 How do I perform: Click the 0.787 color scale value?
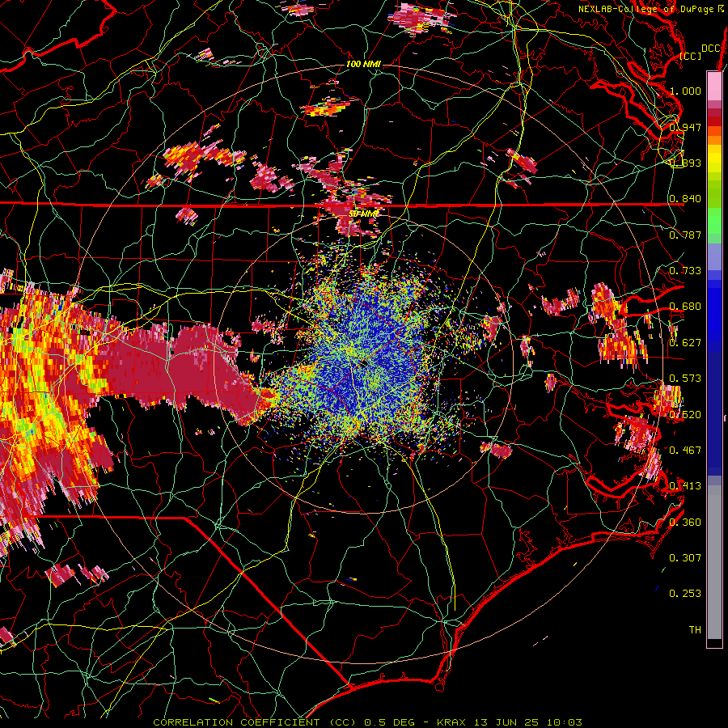(x=685, y=235)
